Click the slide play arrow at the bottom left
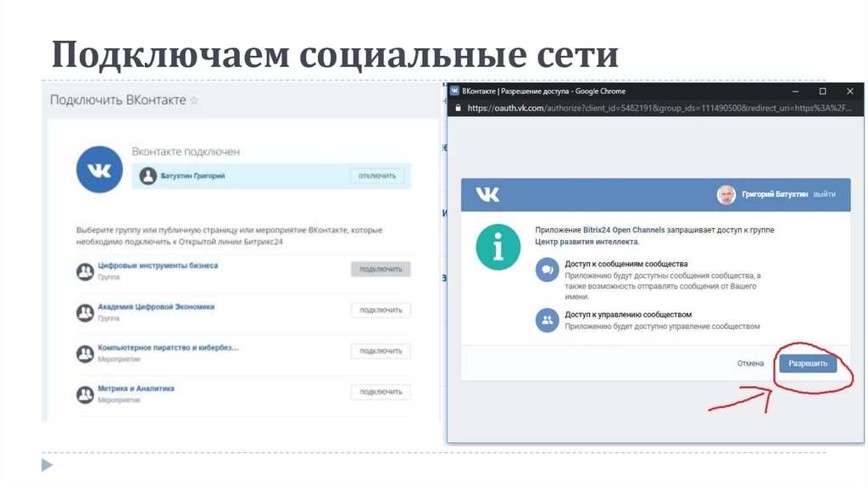This screenshot has width=868, height=487. click(x=47, y=465)
